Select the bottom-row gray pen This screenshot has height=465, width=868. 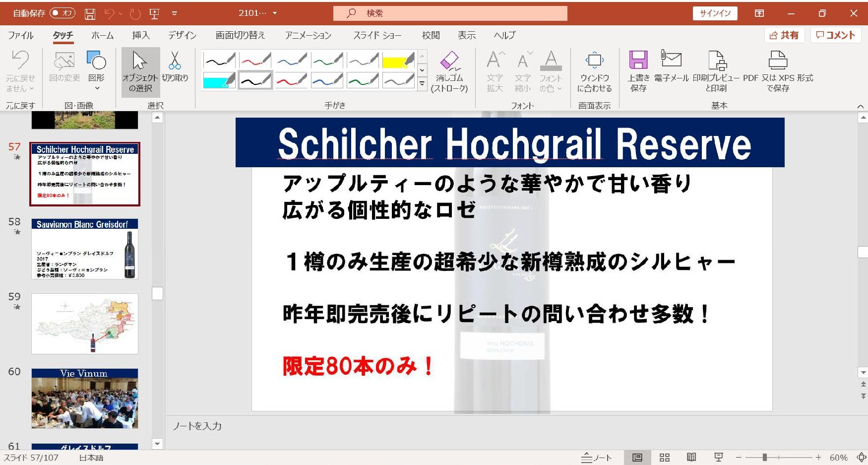coord(398,80)
